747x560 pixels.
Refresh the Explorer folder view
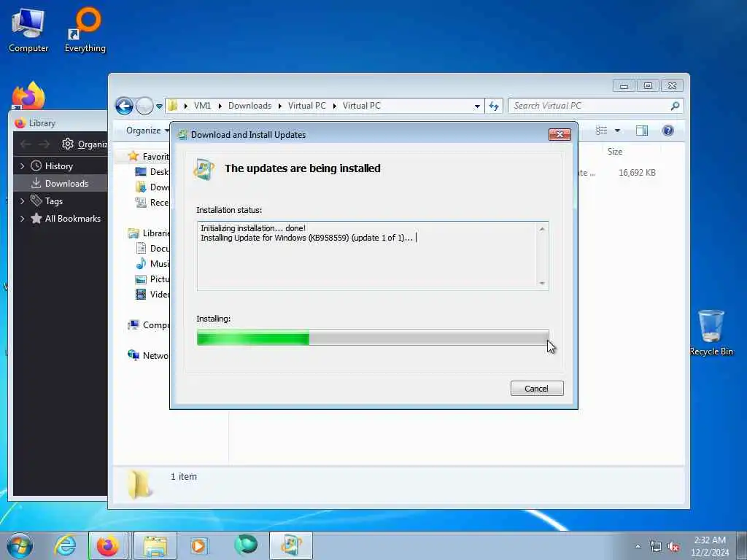coord(494,106)
